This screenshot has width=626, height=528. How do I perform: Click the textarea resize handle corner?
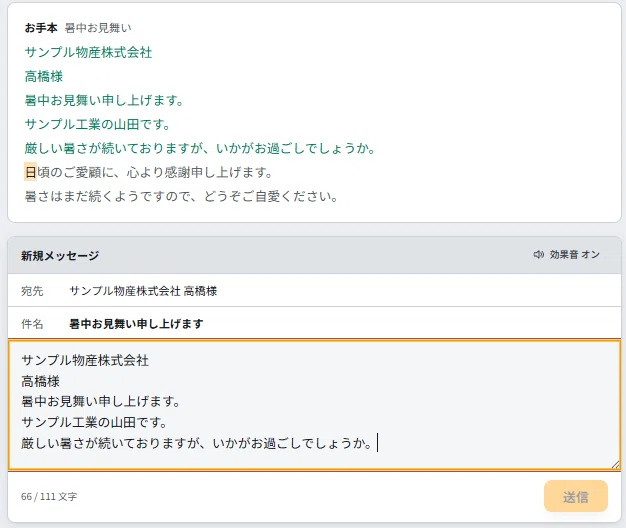coord(615,464)
